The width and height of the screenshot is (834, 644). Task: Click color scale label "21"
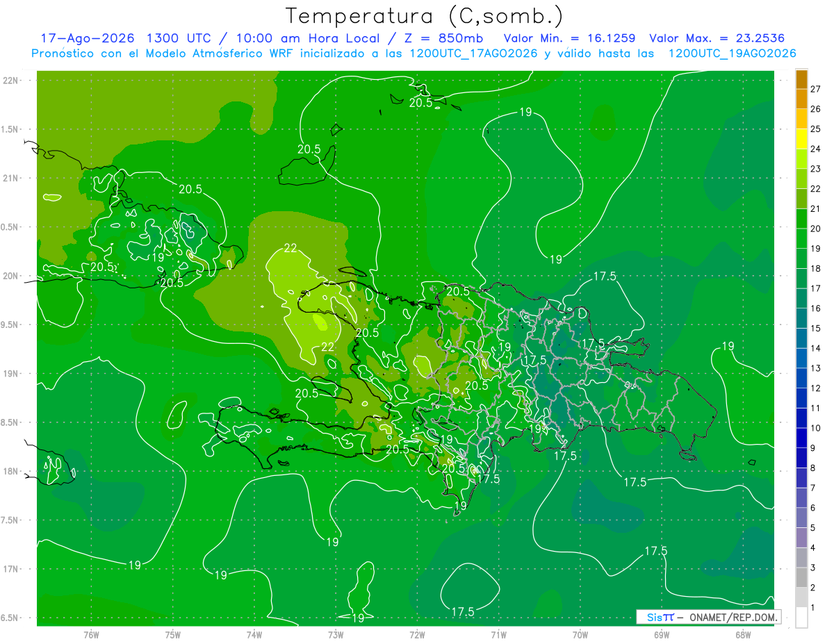(815, 208)
